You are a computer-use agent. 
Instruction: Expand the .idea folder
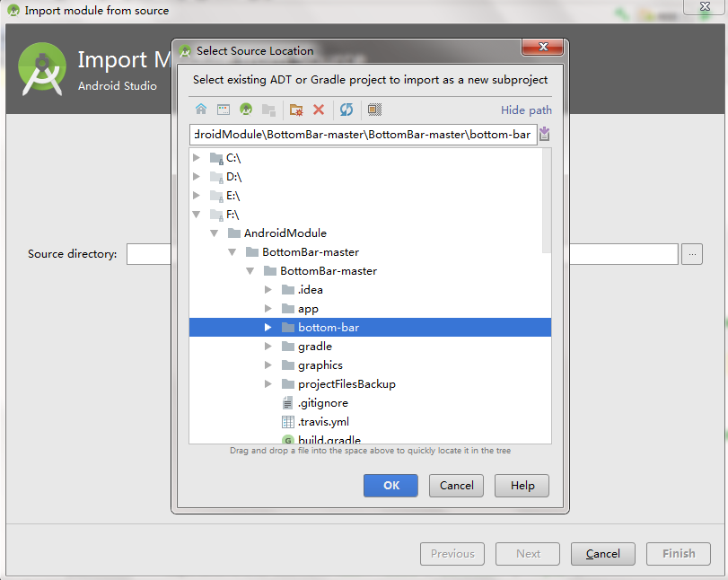[268, 290]
